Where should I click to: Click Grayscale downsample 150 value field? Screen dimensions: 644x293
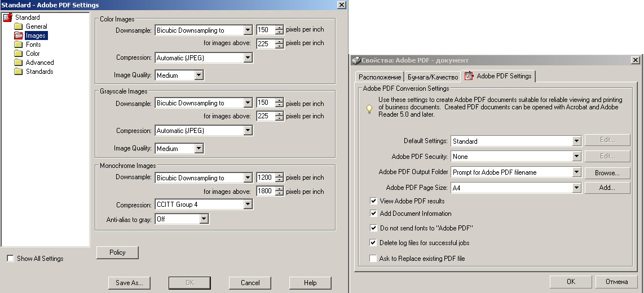(266, 103)
